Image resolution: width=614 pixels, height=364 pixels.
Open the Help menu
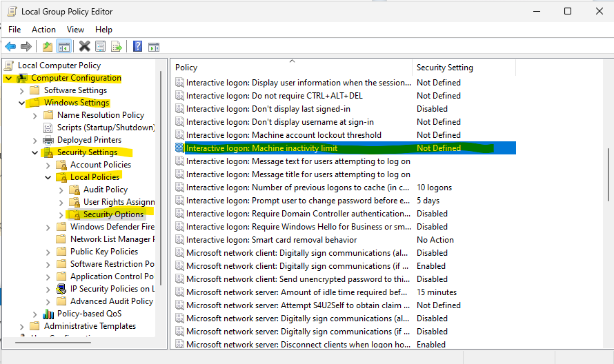103,30
